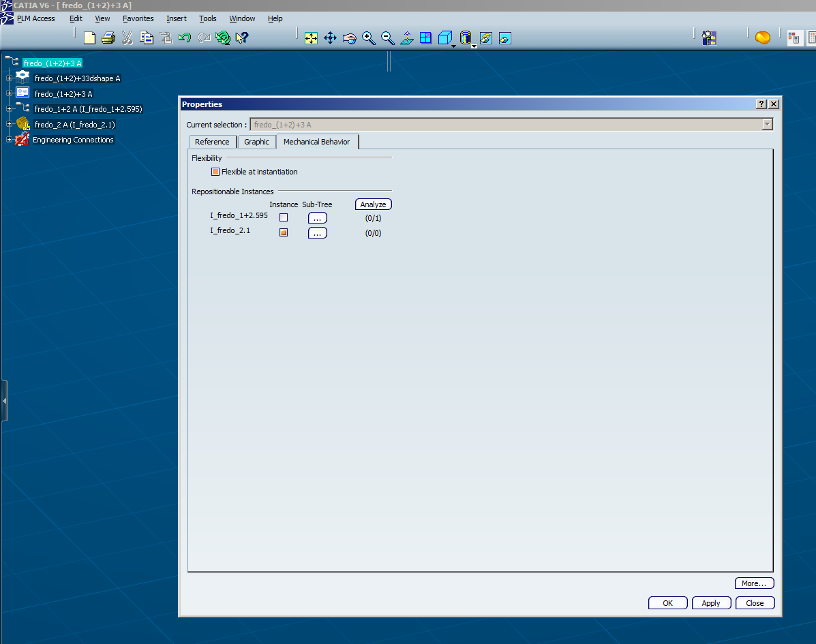
Task: Click Sub-Tree button for I_fredo_1+2.595
Action: [x=318, y=218]
